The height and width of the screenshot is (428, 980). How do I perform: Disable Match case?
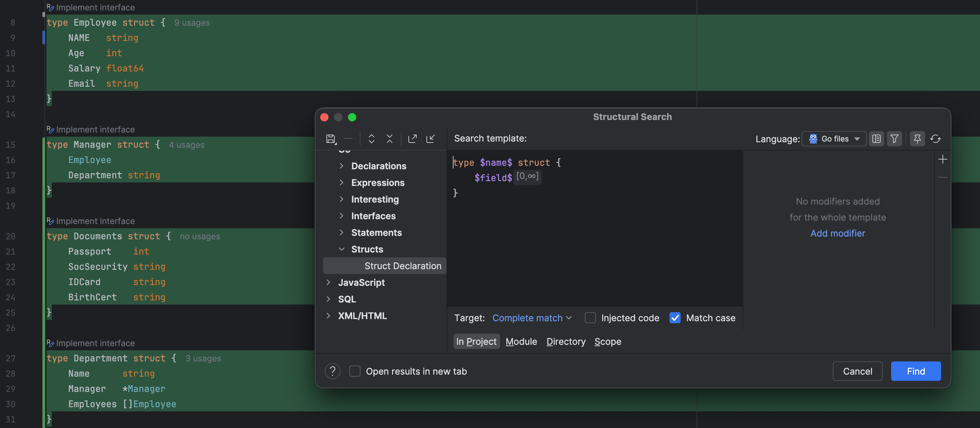[675, 318]
